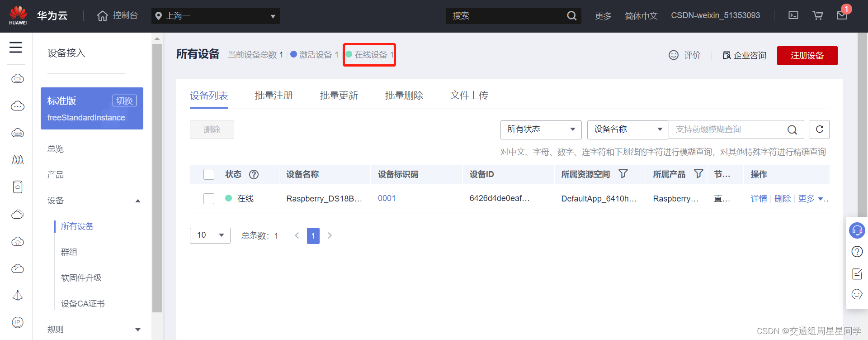The width and height of the screenshot is (868, 340).
Task: Click the first cloud service sidebar icon
Action: pos(18,79)
